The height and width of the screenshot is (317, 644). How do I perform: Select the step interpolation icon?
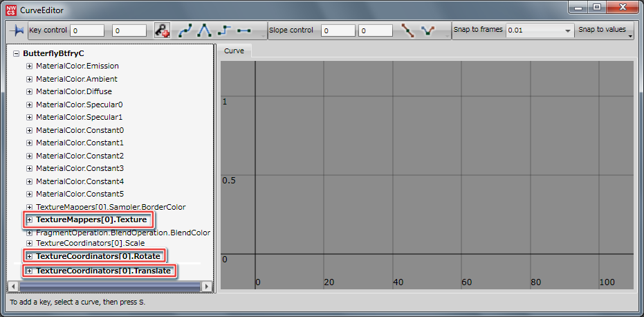[223, 30]
